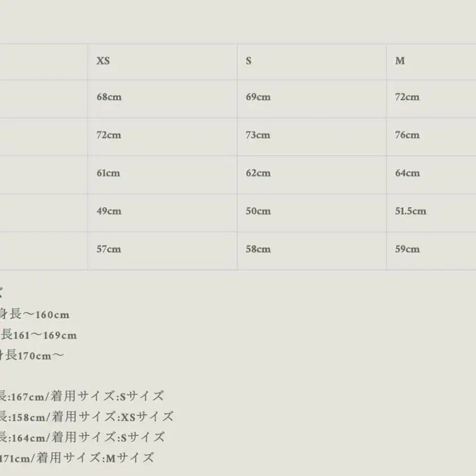Click the XS column header

[x=103, y=61]
